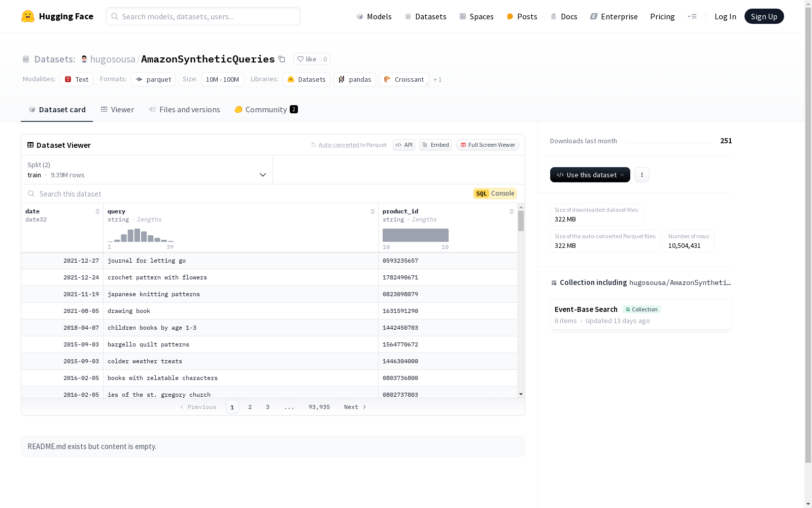
Task: Sort the date column
Action: 97,211
